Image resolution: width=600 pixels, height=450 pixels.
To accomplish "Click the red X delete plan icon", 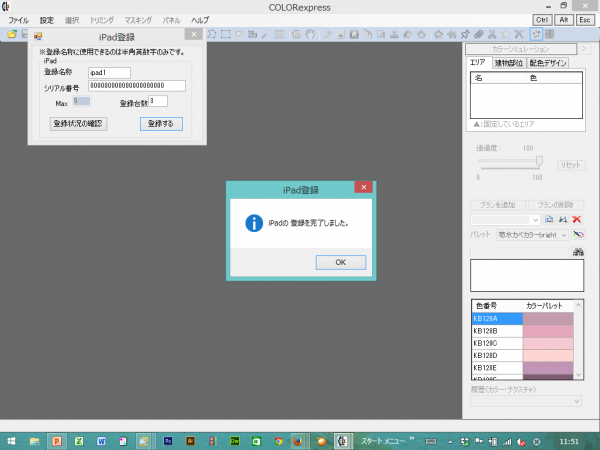I will 577,219.
